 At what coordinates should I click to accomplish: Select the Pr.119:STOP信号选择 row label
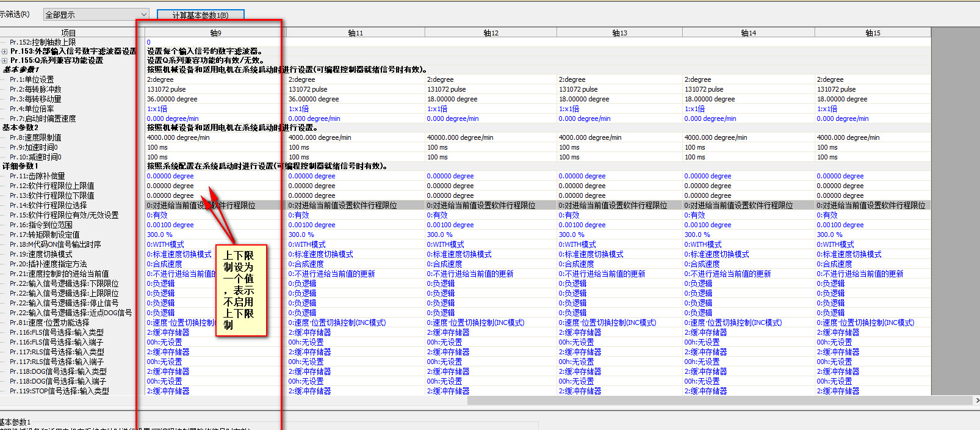point(59,391)
